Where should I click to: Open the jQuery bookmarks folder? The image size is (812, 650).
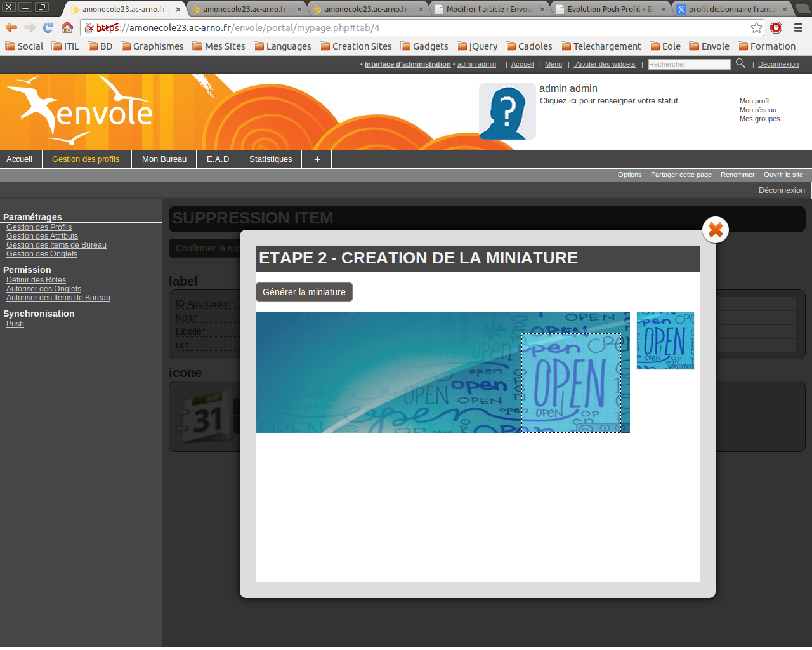click(477, 46)
